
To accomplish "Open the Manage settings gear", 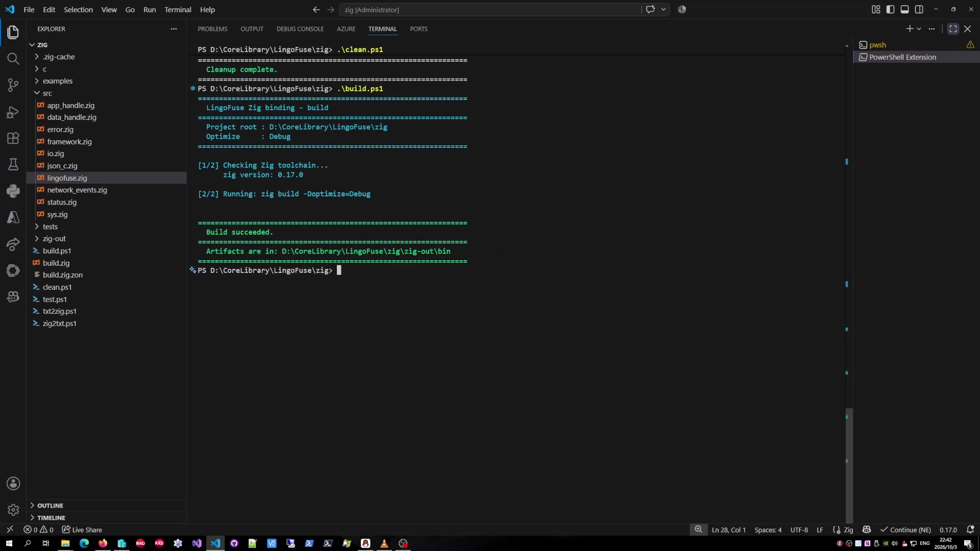I will click(13, 510).
